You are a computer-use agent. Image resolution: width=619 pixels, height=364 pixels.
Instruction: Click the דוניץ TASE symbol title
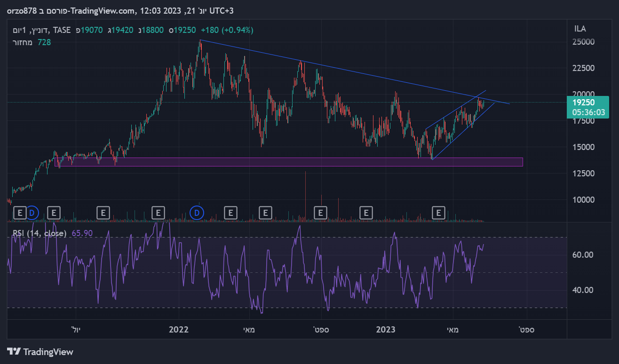coord(42,30)
